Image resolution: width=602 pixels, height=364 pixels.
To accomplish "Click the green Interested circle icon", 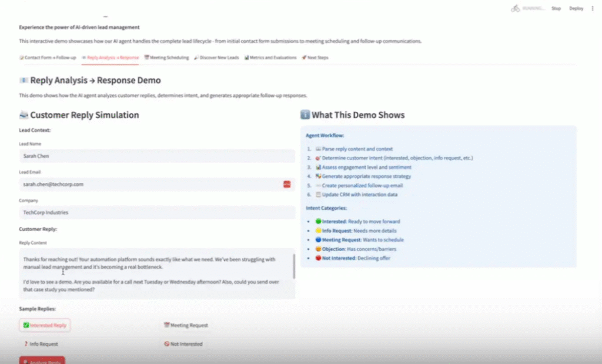I will 318,222.
